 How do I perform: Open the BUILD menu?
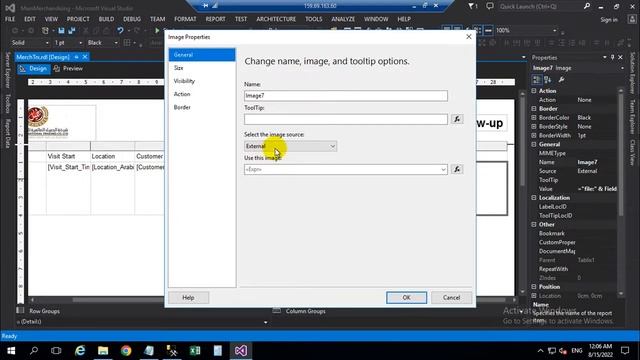(106, 19)
